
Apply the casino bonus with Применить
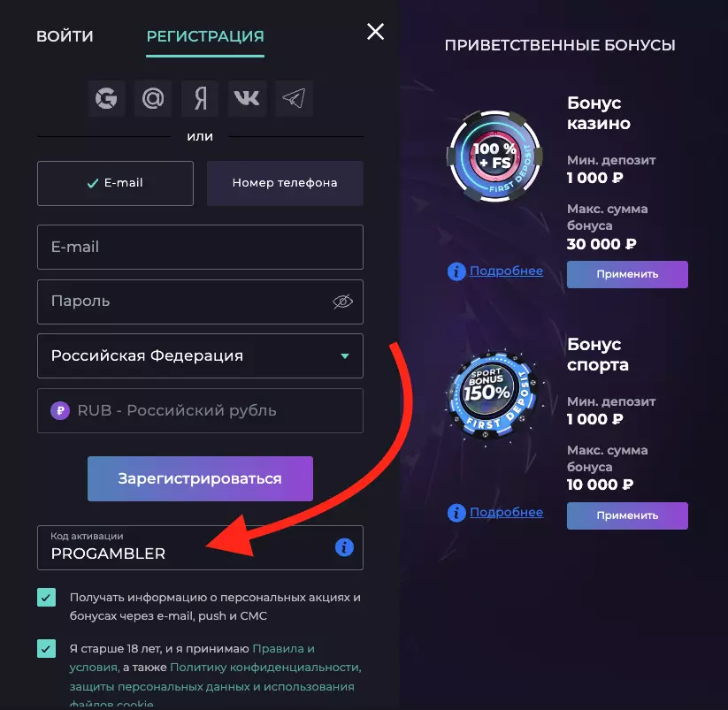627,274
